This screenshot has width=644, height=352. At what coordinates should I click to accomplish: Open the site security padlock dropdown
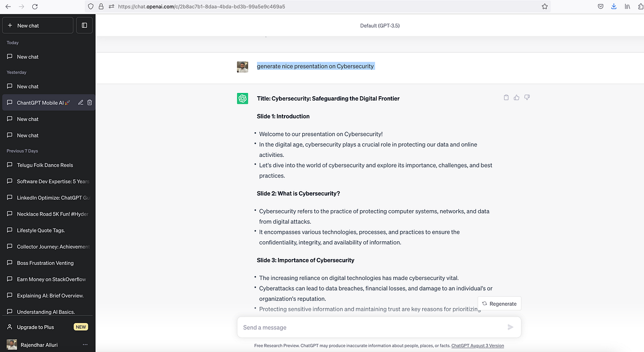[101, 6]
